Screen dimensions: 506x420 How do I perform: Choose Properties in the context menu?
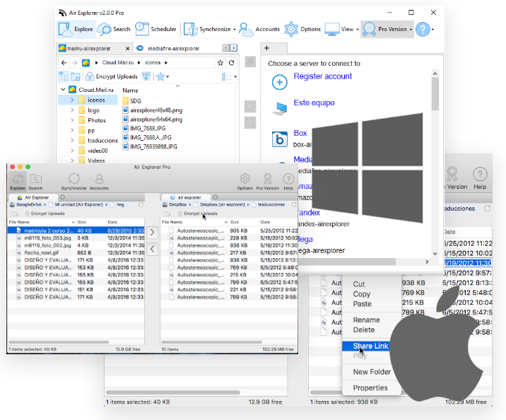[370, 387]
